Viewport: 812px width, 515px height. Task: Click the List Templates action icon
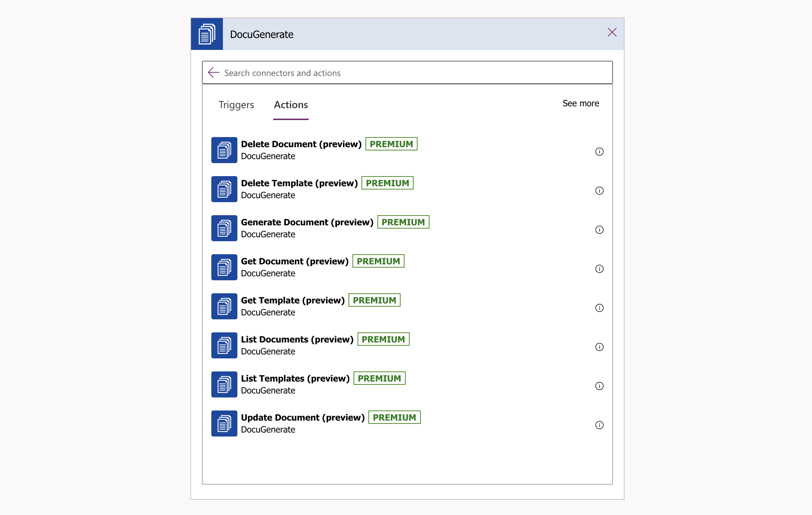(x=224, y=384)
